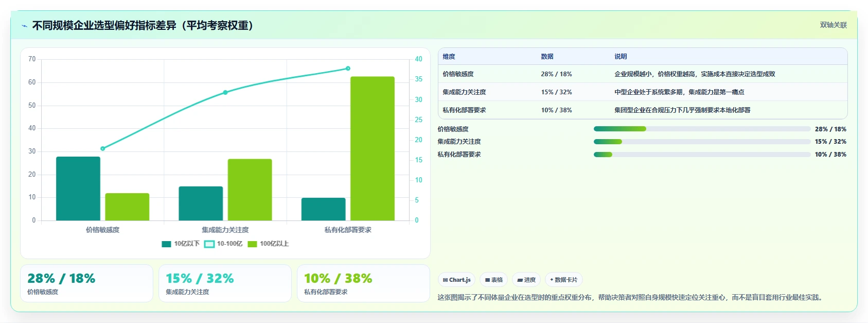Click the 价格敏感度 progress bar
868x323 pixels.
pos(702,129)
